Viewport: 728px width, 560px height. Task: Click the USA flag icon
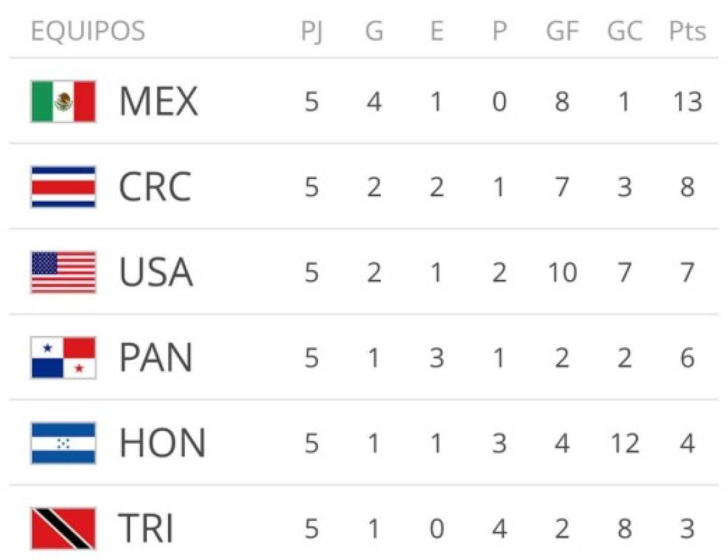click(63, 273)
